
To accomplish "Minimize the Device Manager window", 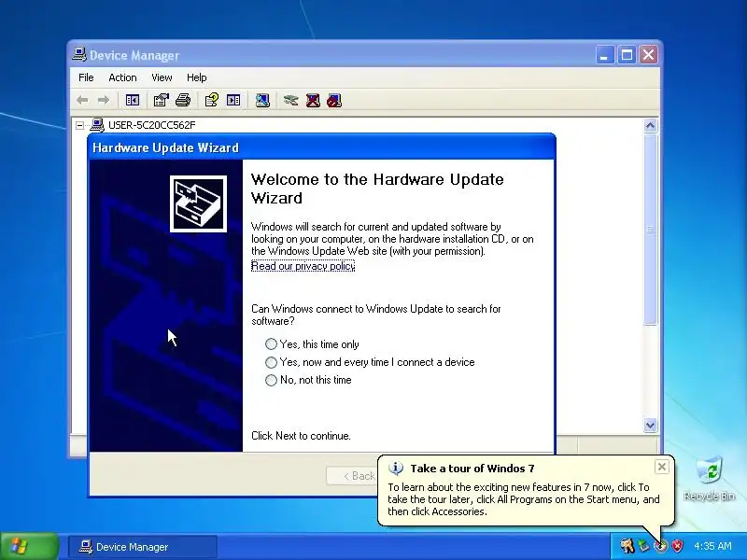I will [604, 55].
